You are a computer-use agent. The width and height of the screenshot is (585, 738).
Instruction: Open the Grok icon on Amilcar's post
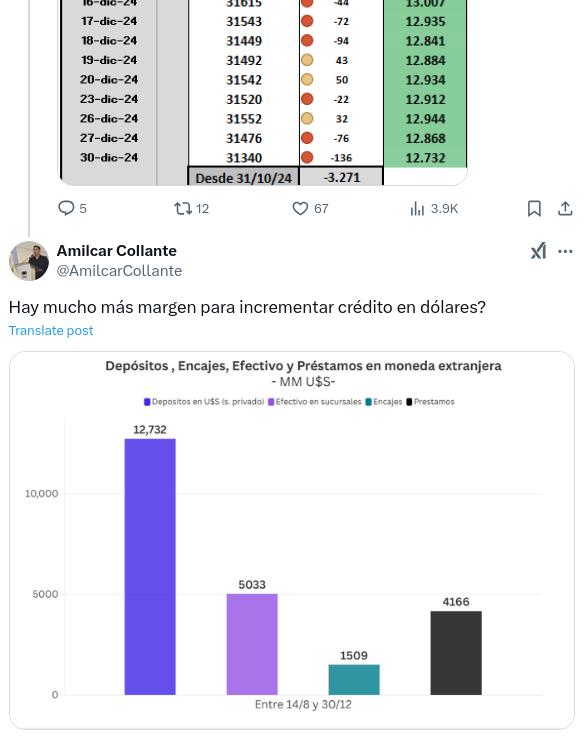pyautogui.click(x=538, y=251)
